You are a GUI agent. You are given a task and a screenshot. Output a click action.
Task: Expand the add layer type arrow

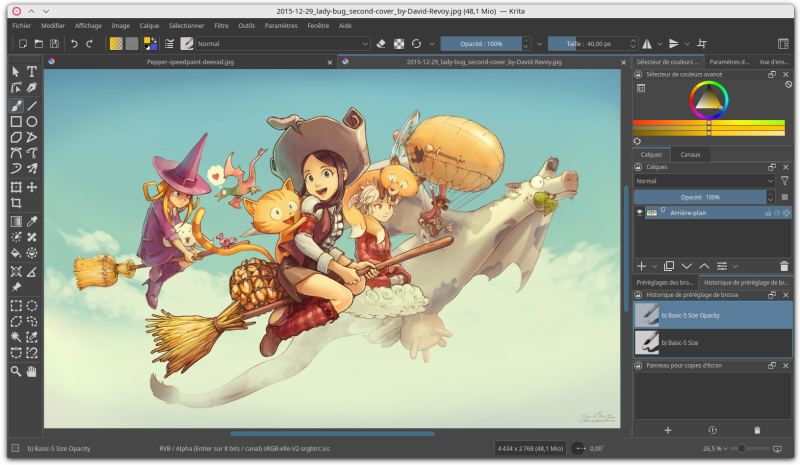[x=654, y=266]
